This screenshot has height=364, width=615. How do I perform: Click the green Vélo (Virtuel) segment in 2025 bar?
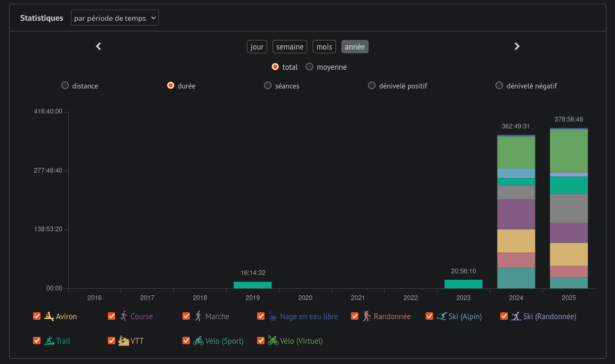(x=569, y=150)
